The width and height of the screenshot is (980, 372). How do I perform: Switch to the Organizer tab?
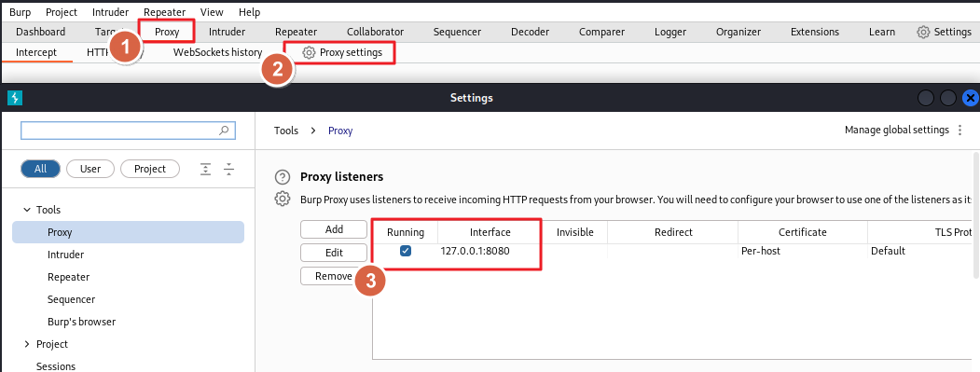[738, 32]
